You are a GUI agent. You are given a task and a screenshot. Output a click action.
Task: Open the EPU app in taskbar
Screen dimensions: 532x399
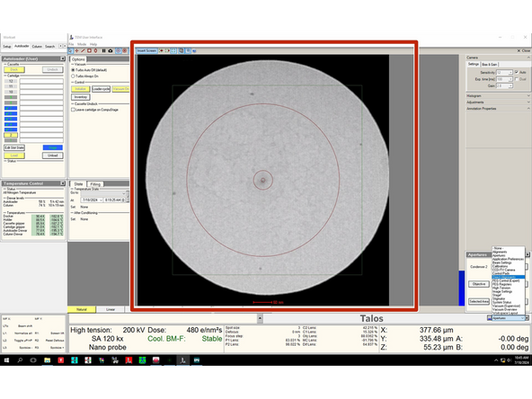(x=197, y=360)
